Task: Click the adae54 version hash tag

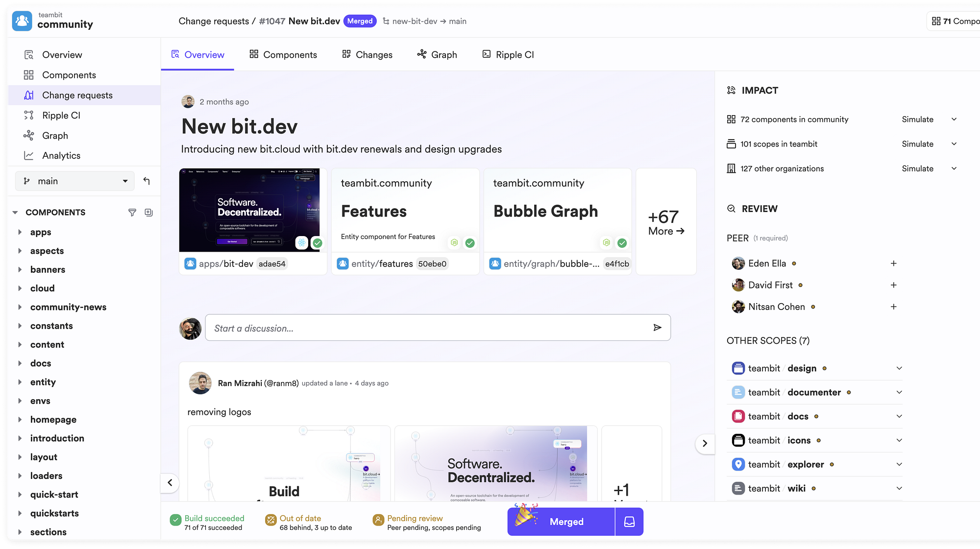Action: click(272, 264)
